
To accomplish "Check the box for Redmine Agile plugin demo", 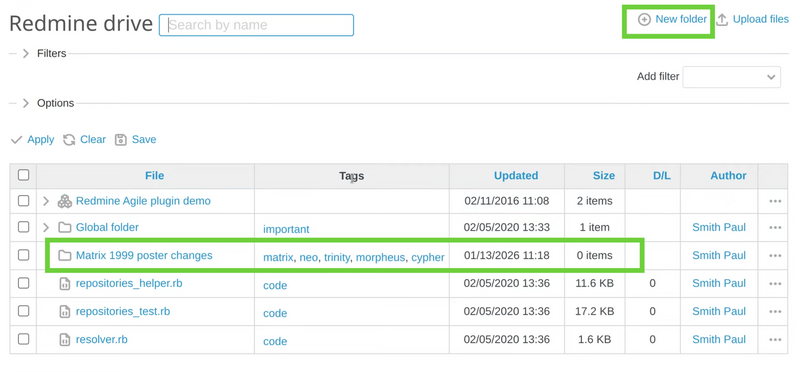I will [23, 201].
